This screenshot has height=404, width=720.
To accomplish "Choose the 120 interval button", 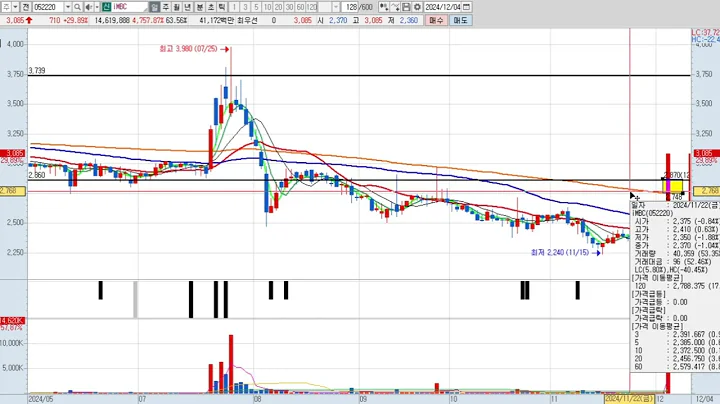I will [311, 7].
